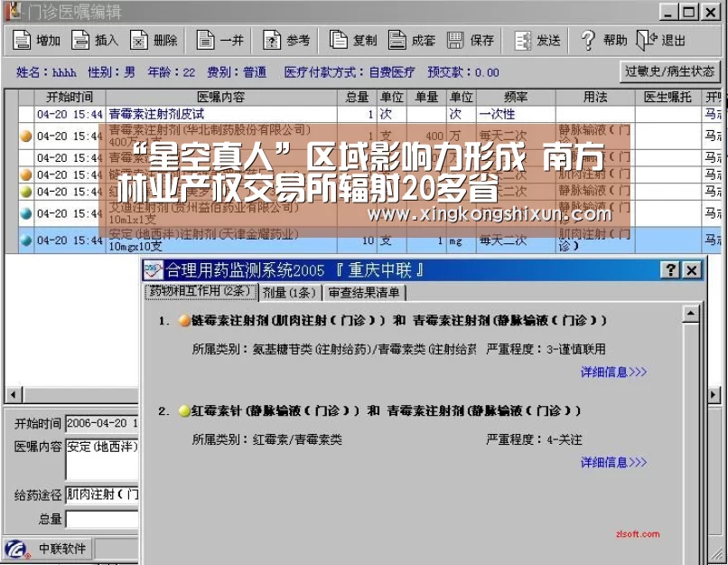Click the 增加 (Add) toolbar icon

click(21, 41)
